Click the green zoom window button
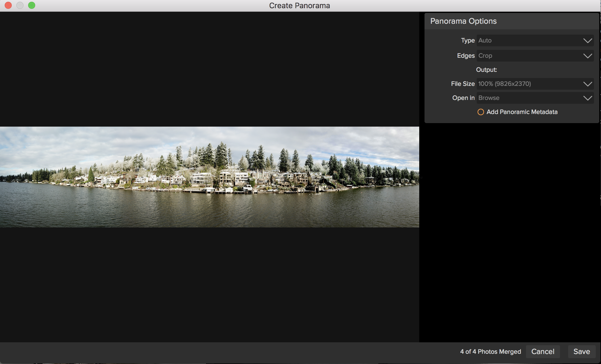The height and width of the screenshot is (364, 601). (32, 5)
